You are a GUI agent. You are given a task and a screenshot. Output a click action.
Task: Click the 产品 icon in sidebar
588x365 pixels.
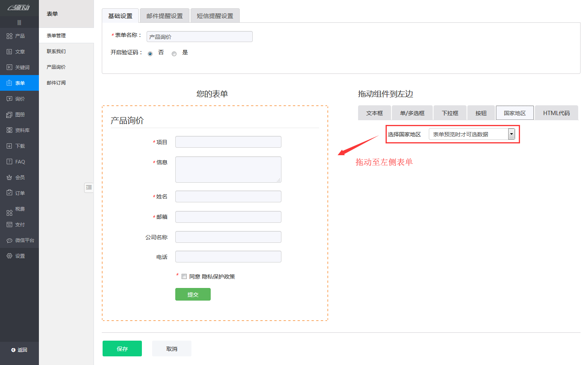[9, 36]
